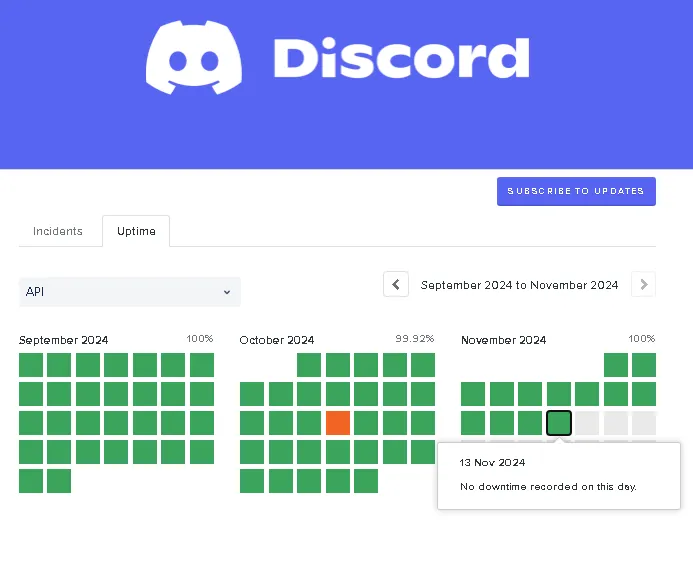
Task: Click 'No downtime recorded on this day.' text
Action: [548, 487]
